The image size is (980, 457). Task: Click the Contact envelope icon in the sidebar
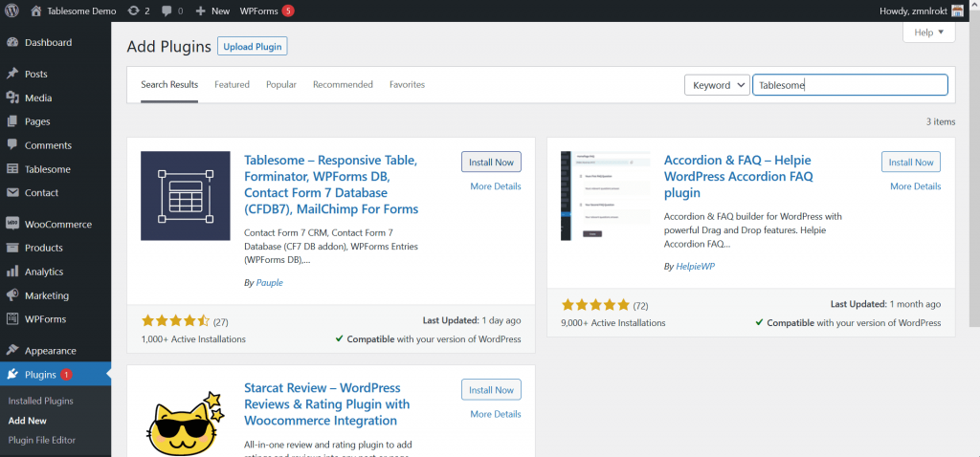coord(11,192)
